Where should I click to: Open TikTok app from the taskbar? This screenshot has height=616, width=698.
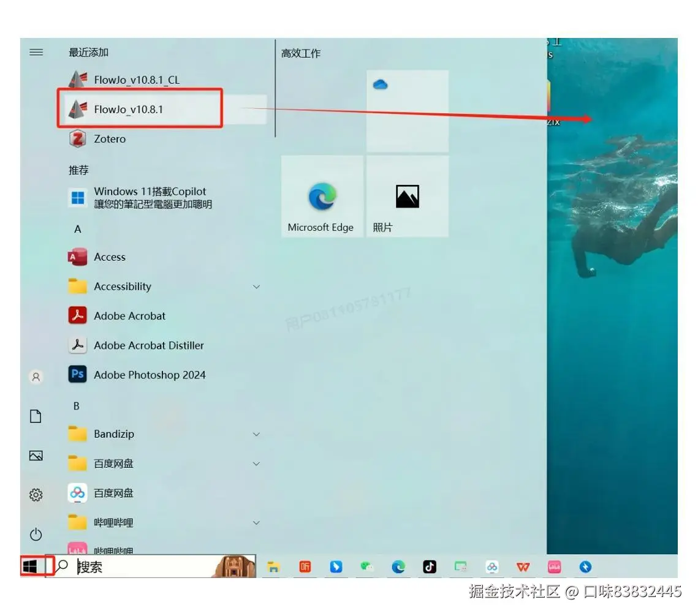coord(430,566)
